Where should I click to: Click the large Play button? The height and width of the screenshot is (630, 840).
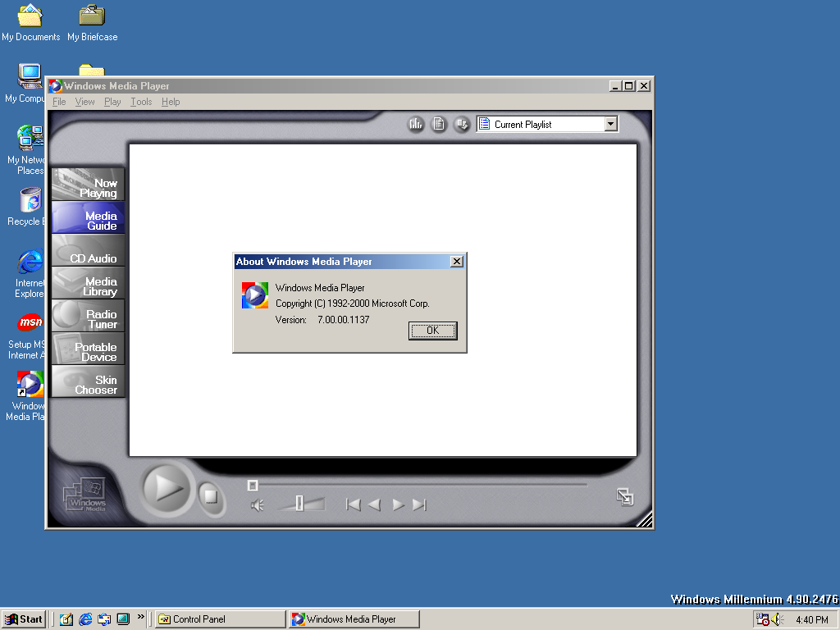(x=167, y=489)
